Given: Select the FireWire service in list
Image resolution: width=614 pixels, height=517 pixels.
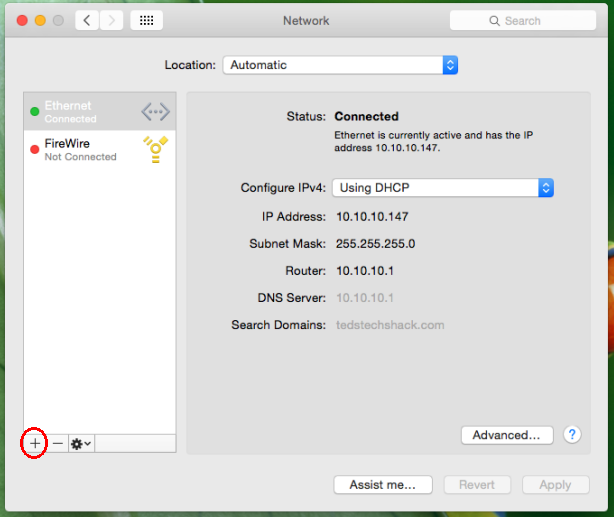Looking at the screenshot, I should coord(100,149).
